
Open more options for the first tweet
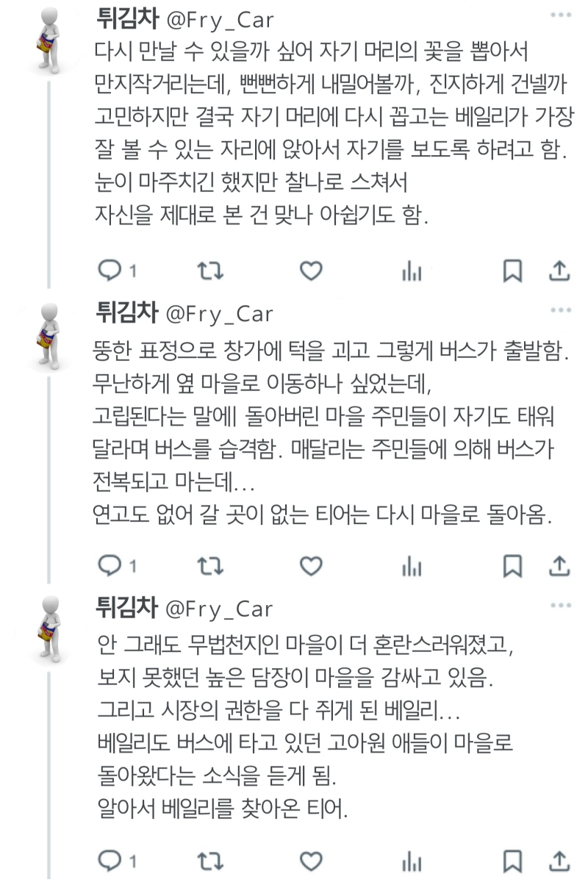[x=560, y=15]
